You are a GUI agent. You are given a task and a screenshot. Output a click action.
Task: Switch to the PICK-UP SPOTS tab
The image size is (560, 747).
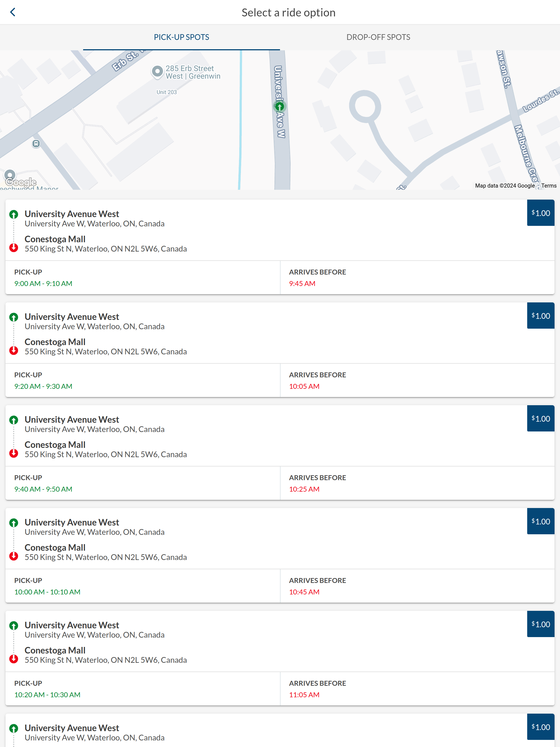[181, 37]
